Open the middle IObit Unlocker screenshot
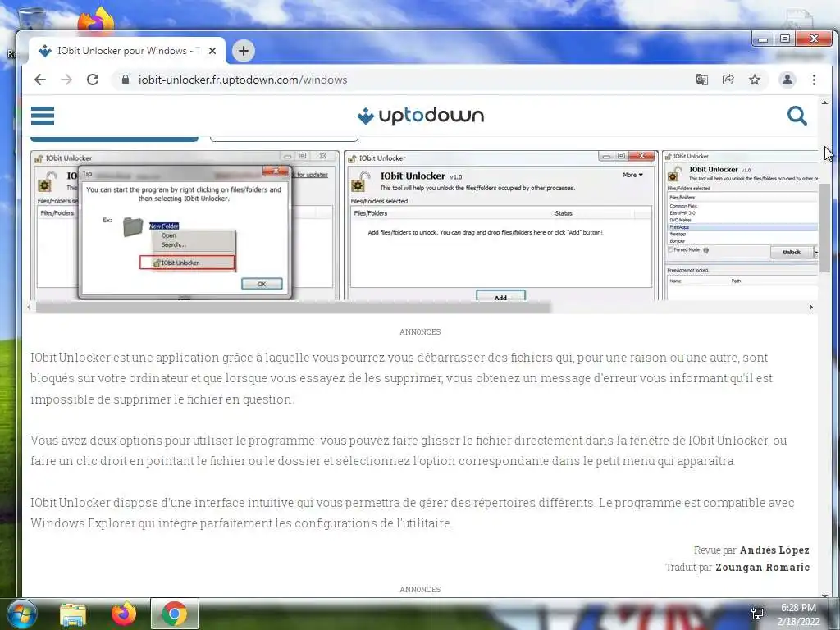Viewport: 840px width, 630px height. coord(501,226)
